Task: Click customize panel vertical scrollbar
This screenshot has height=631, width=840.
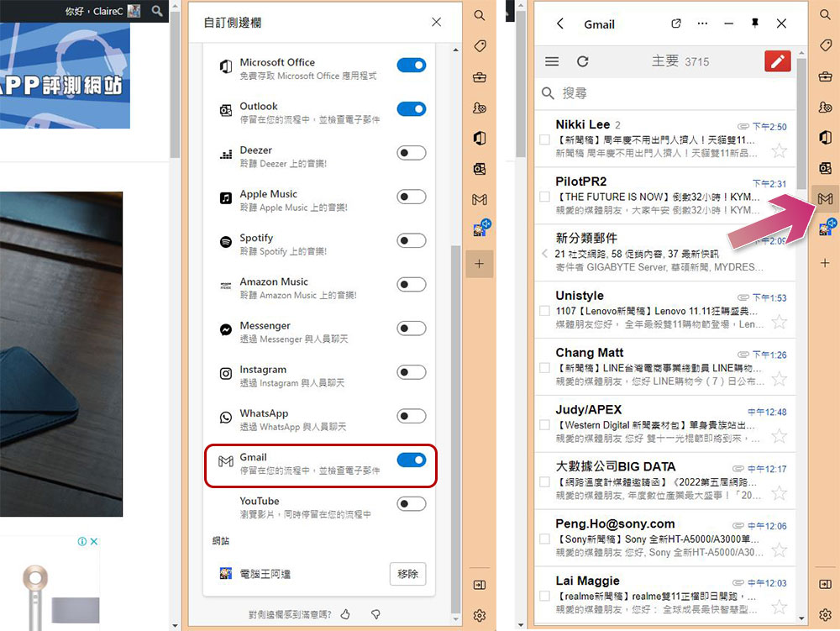Action: 455,429
